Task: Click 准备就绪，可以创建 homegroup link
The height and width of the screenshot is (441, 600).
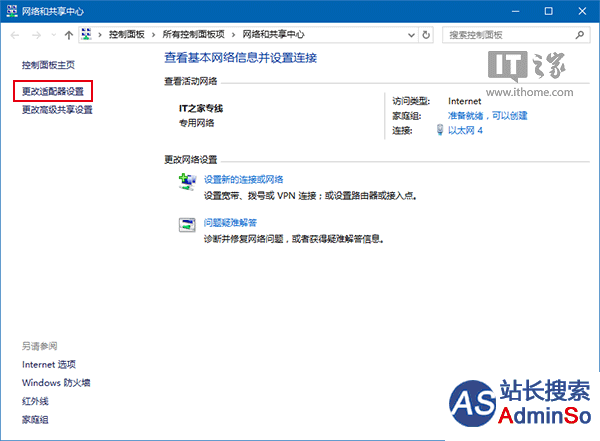Action: [488, 116]
